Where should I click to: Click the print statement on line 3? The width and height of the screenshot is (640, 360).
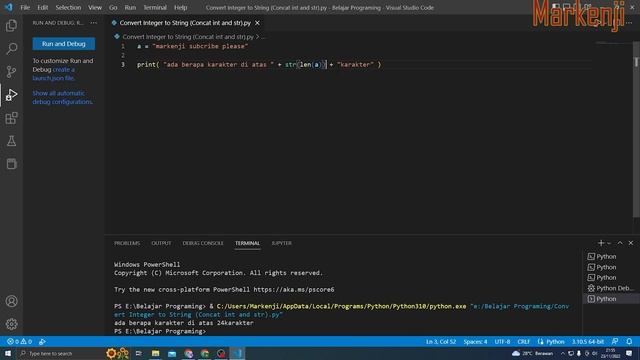[259, 64]
